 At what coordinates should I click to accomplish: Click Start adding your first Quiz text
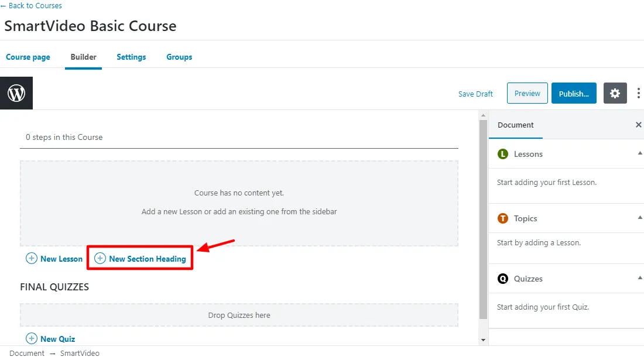[543, 307]
